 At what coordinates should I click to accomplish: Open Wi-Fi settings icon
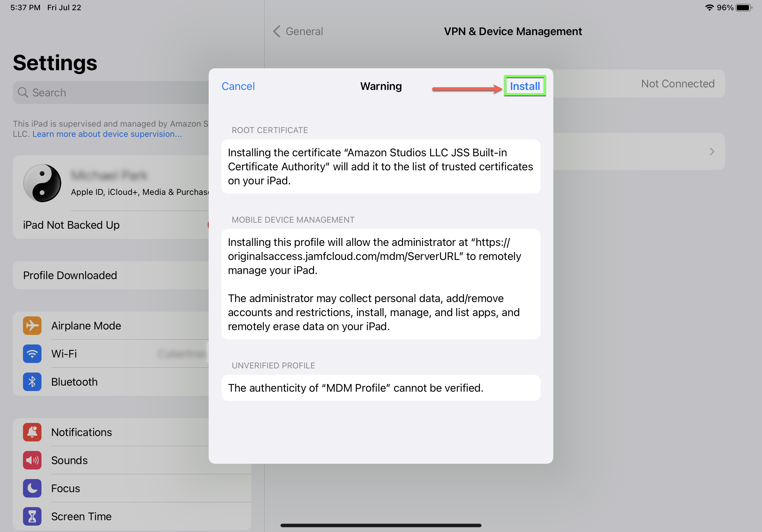coord(32,354)
